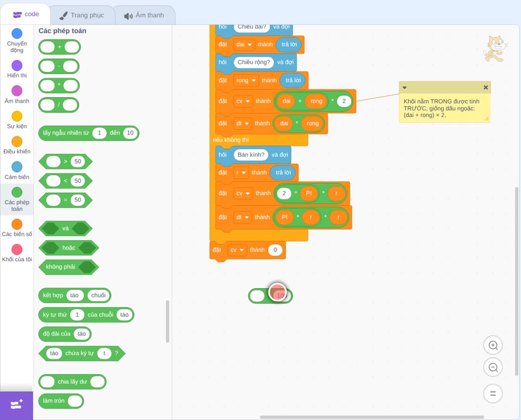Switch to the Trang phục tab
The height and width of the screenshot is (420, 521).
82,15
